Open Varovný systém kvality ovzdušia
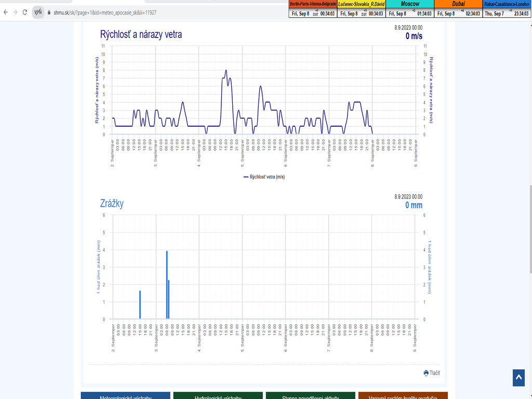This screenshot has width=532, height=399. click(x=403, y=396)
